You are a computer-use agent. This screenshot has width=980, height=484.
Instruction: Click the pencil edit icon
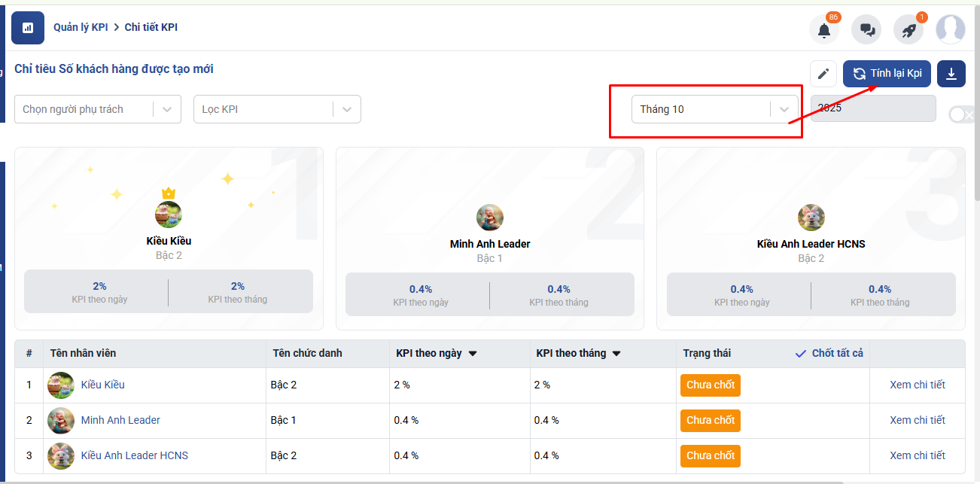823,74
